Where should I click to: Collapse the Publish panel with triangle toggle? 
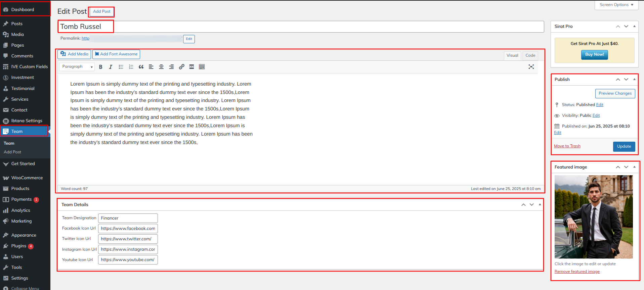(x=634, y=80)
